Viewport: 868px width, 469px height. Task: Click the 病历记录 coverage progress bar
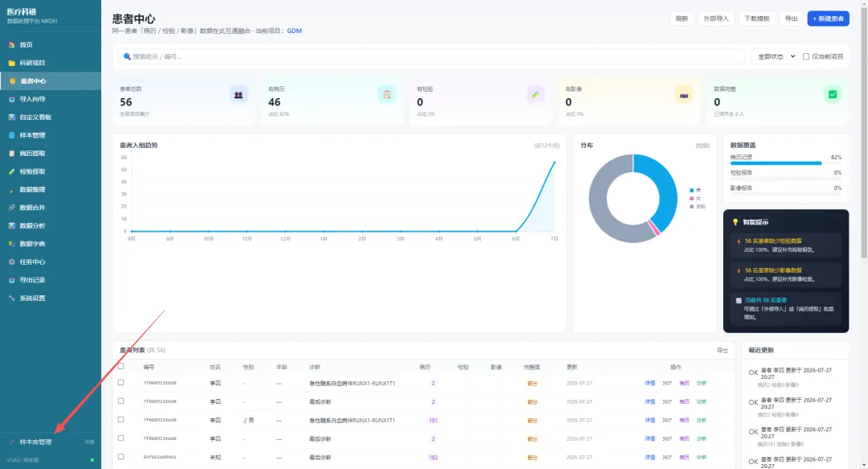[785, 163]
